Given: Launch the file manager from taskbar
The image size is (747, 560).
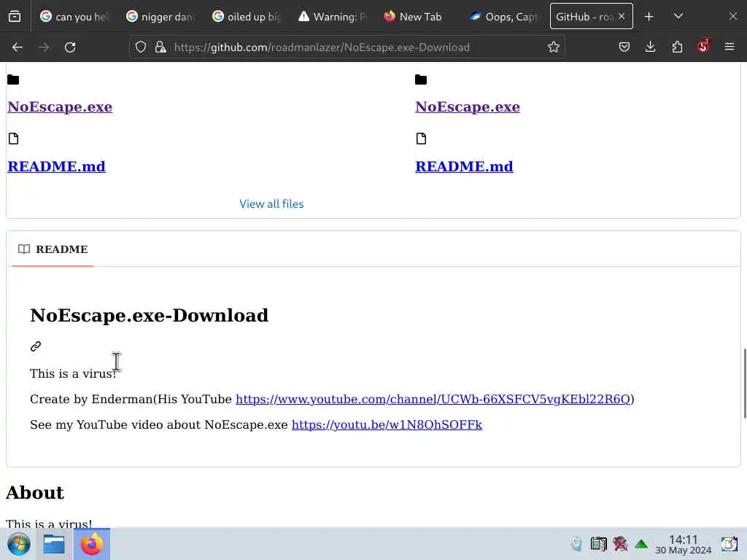Looking at the screenshot, I should pos(54,544).
